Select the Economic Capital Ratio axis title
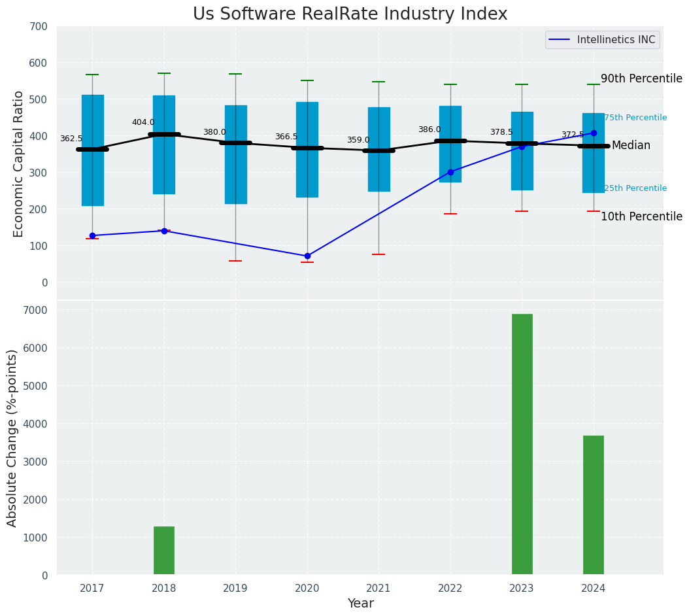Screen dimensions: 689x616 coord(19,163)
